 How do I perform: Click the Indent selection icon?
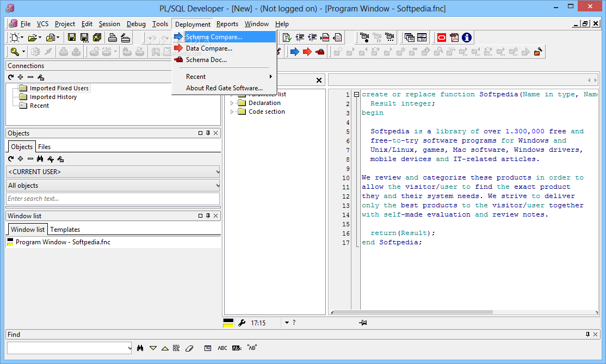point(300,38)
